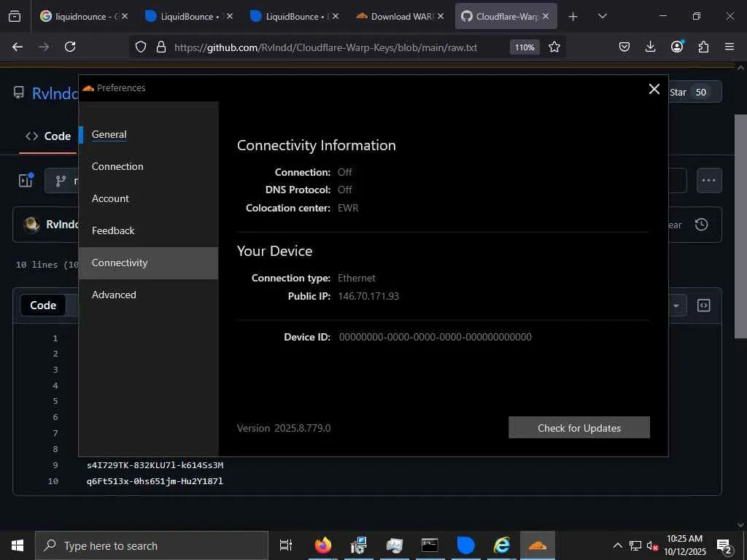This screenshot has height=560, width=747.
Task: Open the GitHub more options ellipsis button
Action: (709, 181)
